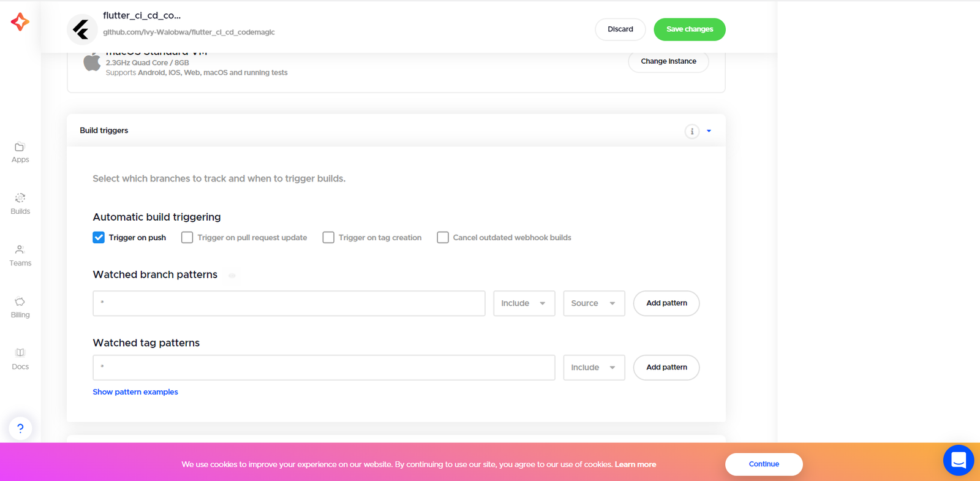This screenshot has height=481, width=980.
Task: Click the help question mark icon
Action: coord(20,428)
